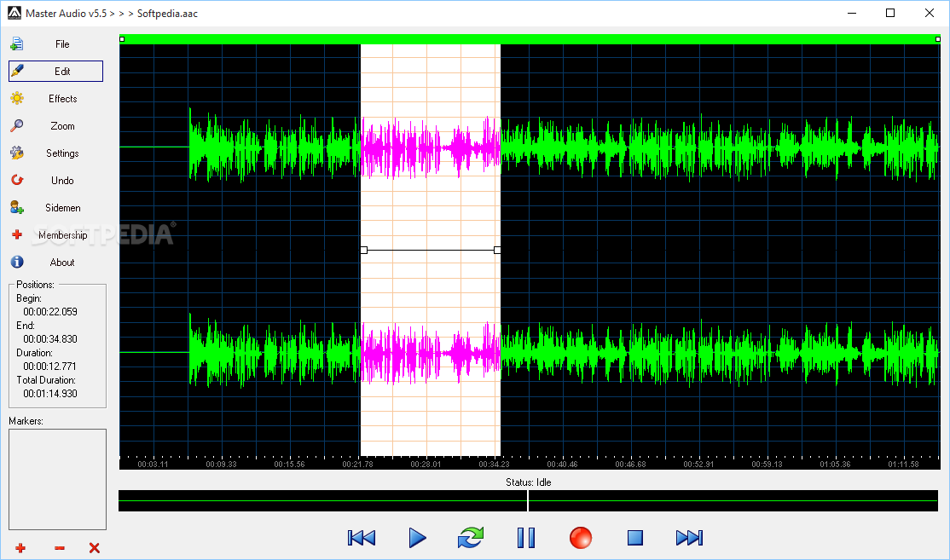The image size is (950, 560).
Task: Open the Zoom menu
Action: [55, 126]
